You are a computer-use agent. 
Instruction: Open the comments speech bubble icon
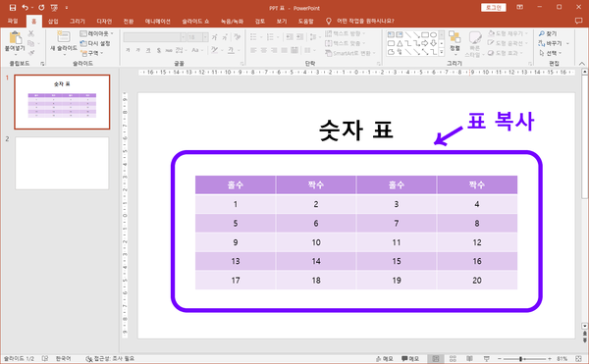coord(578,21)
